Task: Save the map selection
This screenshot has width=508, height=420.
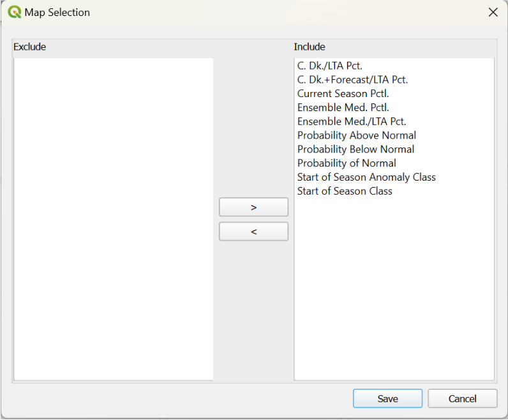Action: tap(387, 399)
